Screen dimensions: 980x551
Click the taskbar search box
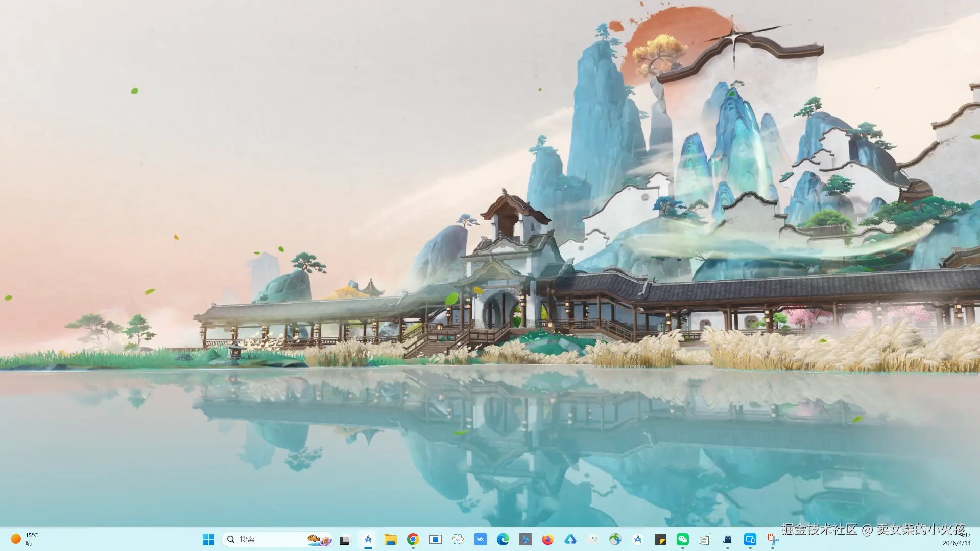[x=266, y=539]
